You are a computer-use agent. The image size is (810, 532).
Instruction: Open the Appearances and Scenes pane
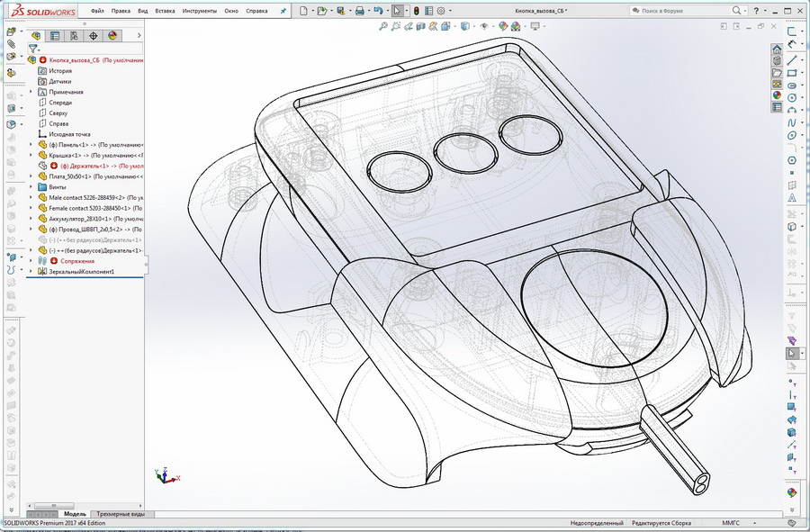pyautogui.click(x=778, y=95)
